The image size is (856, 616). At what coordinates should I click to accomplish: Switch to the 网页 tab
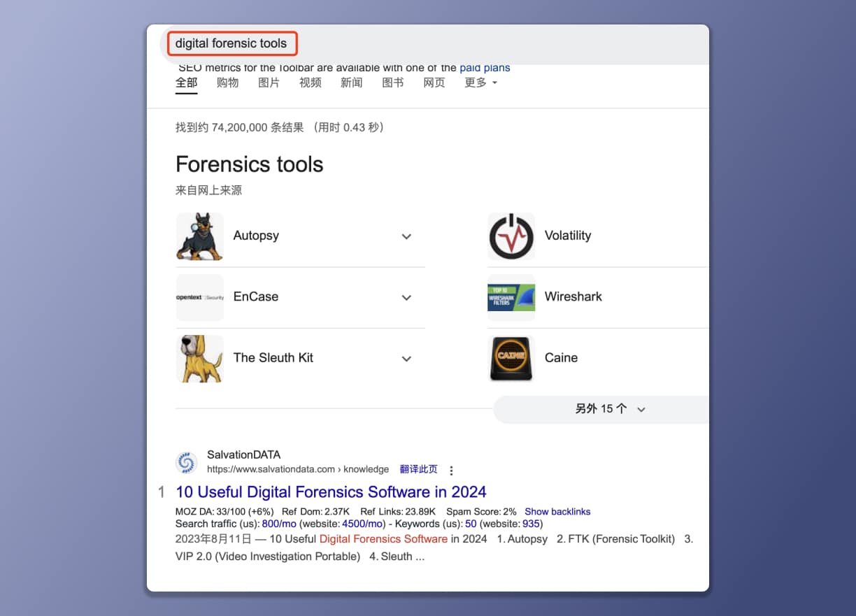click(x=434, y=83)
